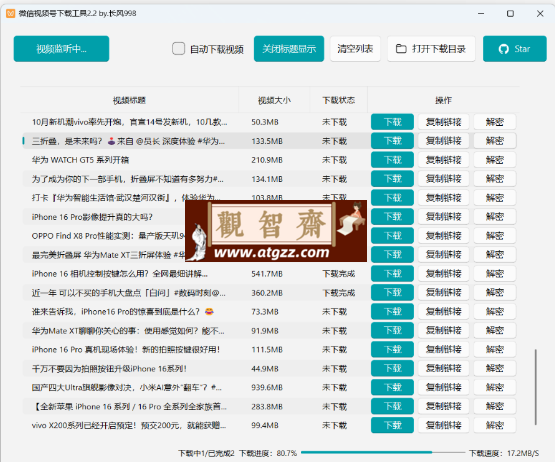Clear the list with 清空列表
Image resolution: width=555 pixels, height=462 pixels.
(x=355, y=49)
